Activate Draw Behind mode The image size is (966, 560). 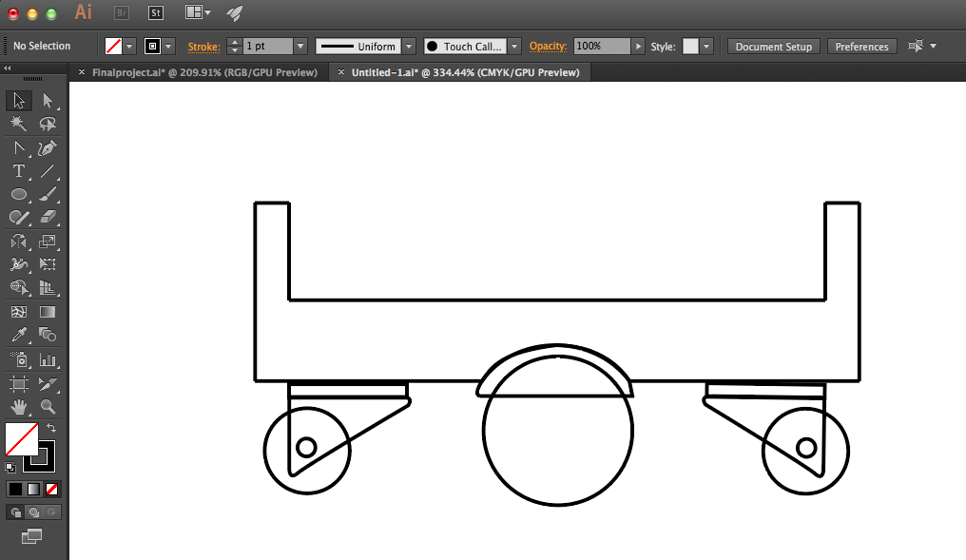(34, 512)
